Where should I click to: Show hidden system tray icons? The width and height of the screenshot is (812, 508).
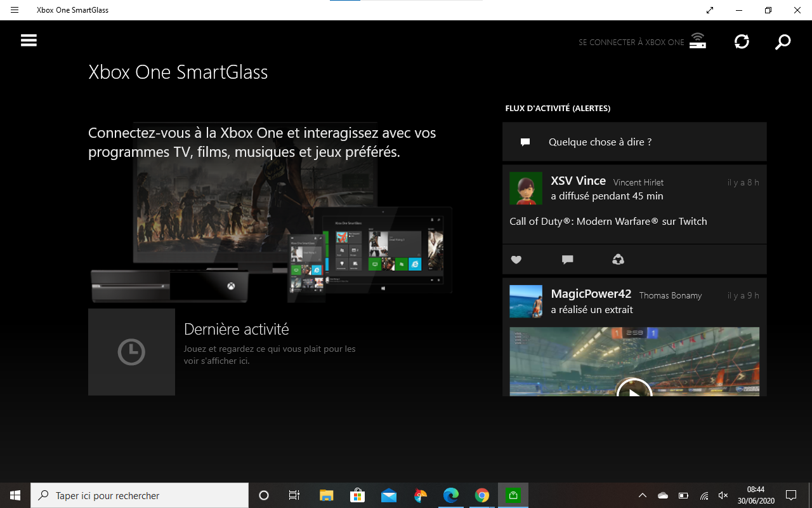pos(643,495)
